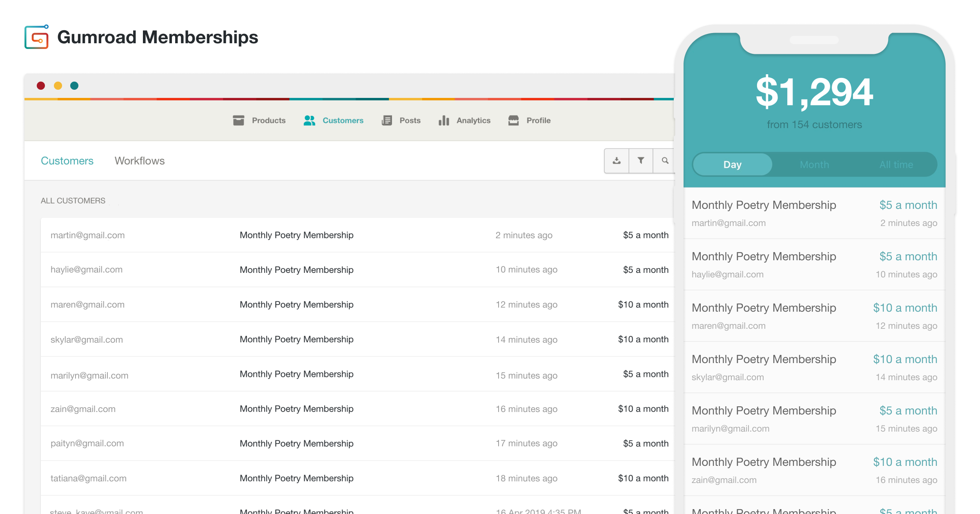Tap maren@gmail.com entry on phone

(728, 326)
